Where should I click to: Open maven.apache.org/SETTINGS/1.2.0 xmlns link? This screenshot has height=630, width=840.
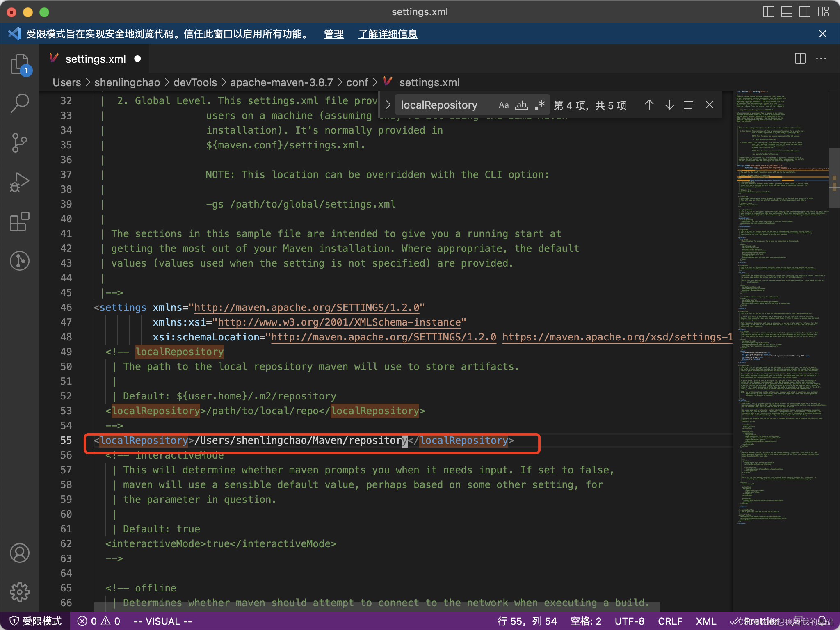(x=307, y=308)
